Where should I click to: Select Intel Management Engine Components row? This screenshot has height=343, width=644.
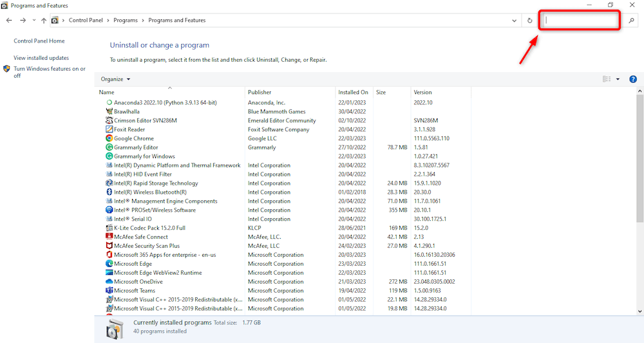pyautogui.click(x=284, y=201)
